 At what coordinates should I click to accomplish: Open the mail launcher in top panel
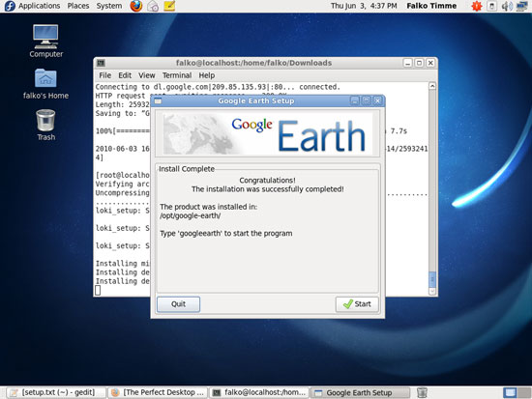point(153,6)
